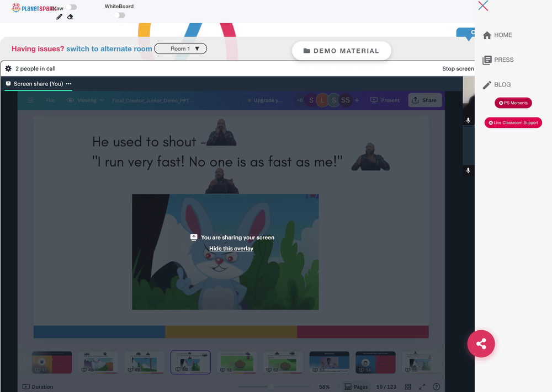Open the Pages view selector
This screenshot has width=552, height=392.
point(356,386)
